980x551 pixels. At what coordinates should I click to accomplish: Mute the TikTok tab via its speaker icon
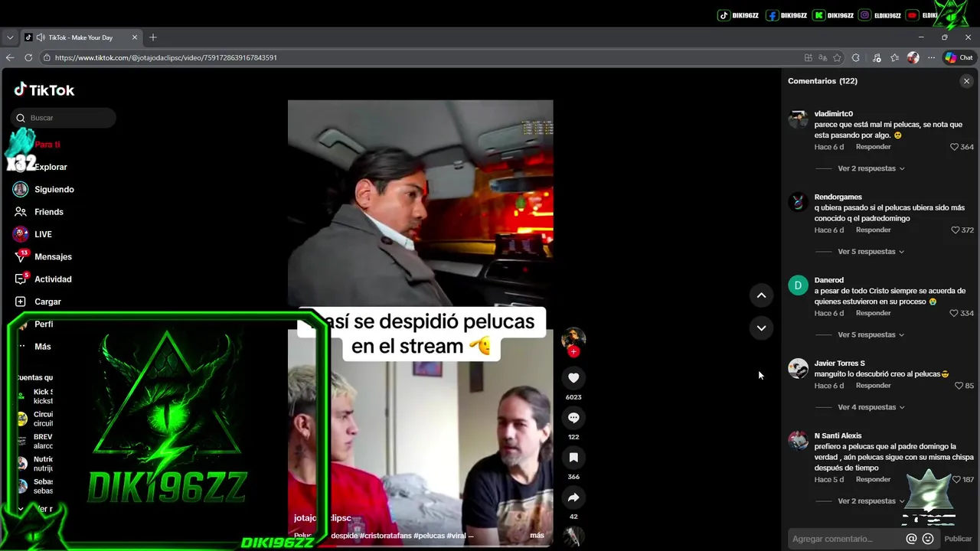(40, 37)
